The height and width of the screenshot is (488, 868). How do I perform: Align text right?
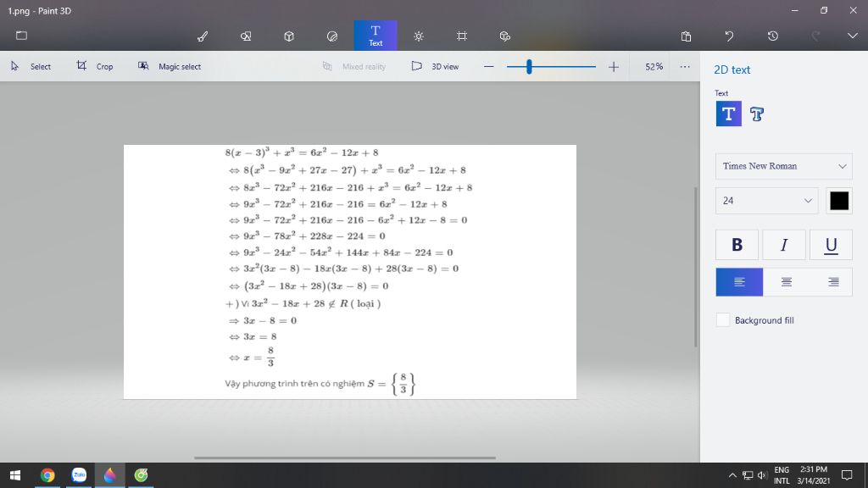832,282
